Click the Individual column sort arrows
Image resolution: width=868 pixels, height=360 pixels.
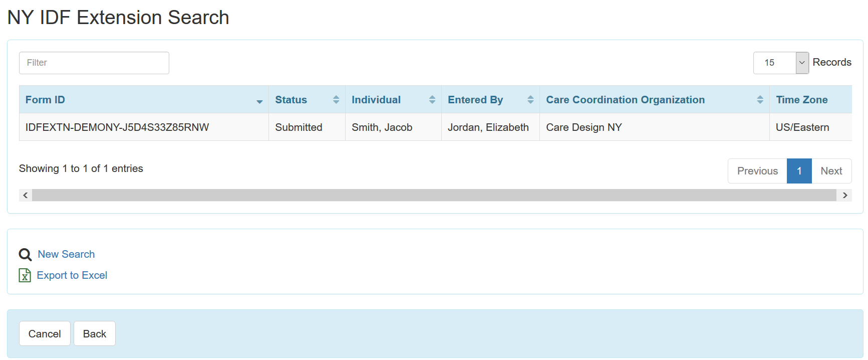[432, 100]
